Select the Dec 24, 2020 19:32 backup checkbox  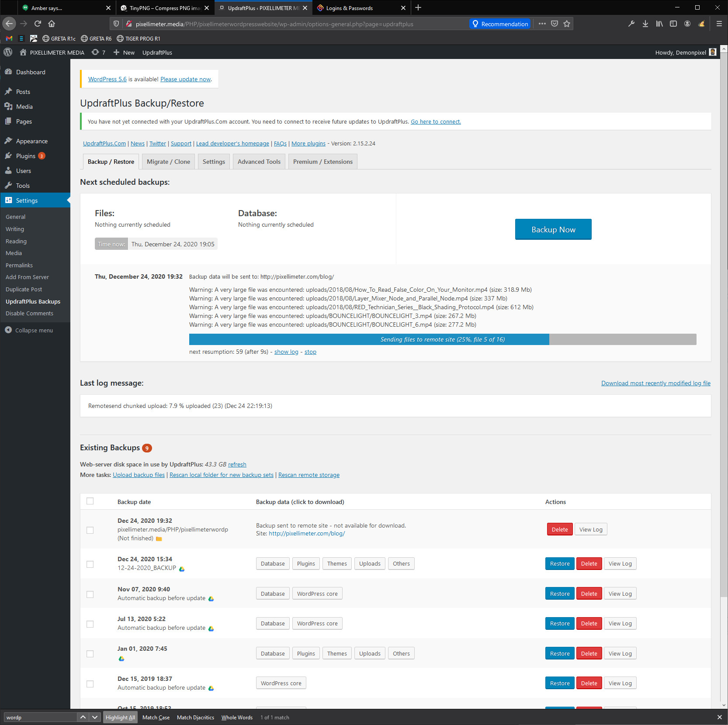90,530
